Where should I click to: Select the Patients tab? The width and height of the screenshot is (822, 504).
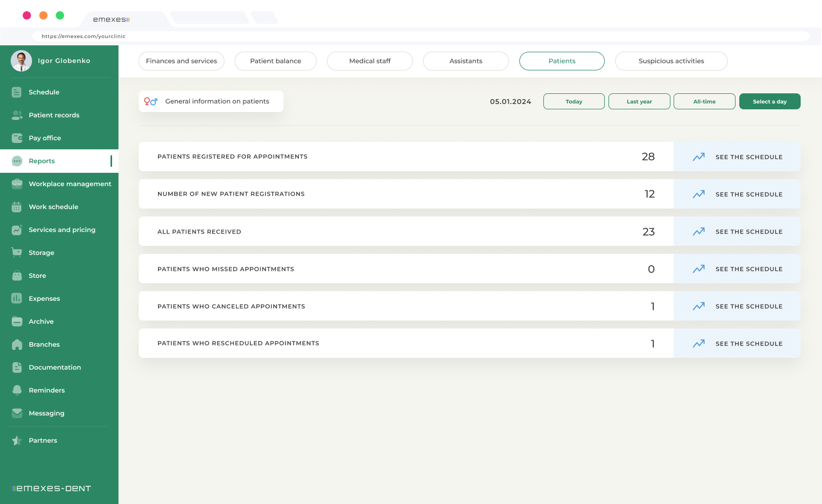pos(562,61)
